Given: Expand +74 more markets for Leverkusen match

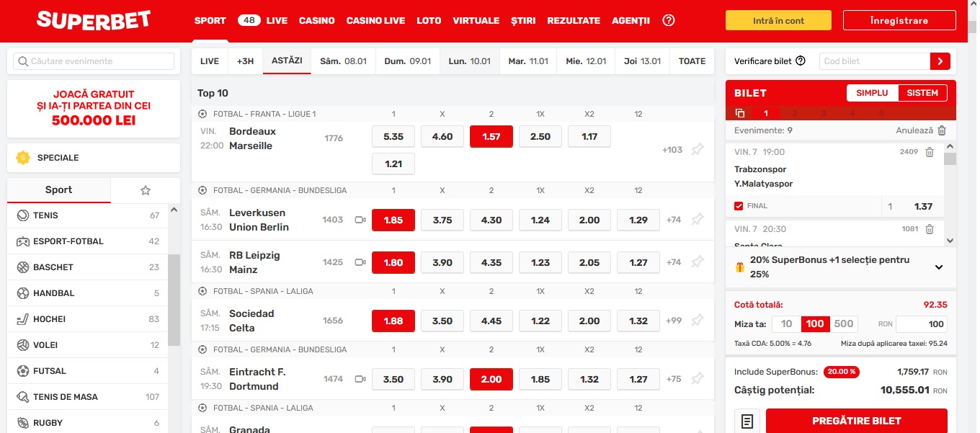Looking at the screenshot, I should click(x=674, y=220).
